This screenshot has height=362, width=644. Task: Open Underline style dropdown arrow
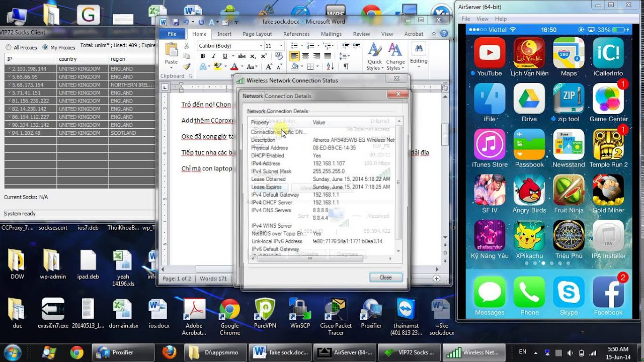coord(232,56)
